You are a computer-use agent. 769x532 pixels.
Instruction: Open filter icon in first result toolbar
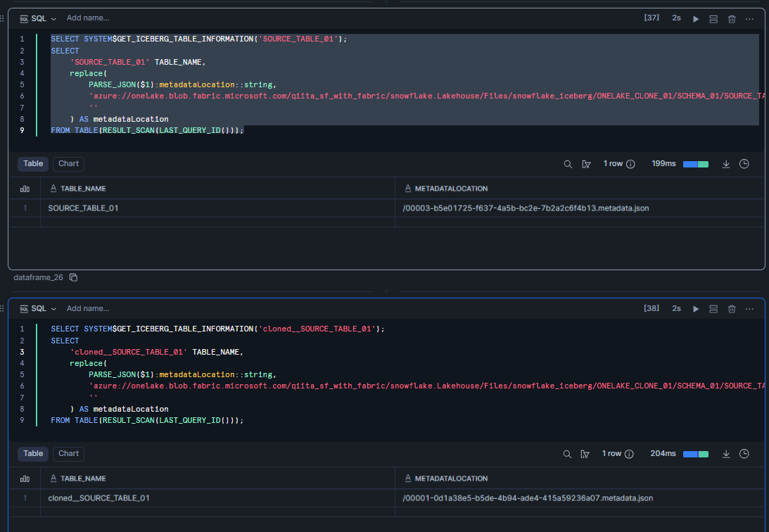point(586,164)
